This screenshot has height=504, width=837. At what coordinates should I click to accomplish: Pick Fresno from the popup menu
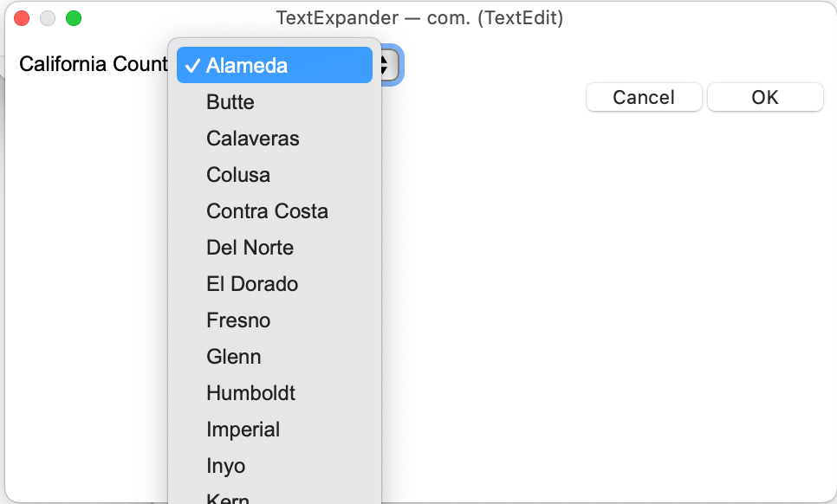point(238,320)
